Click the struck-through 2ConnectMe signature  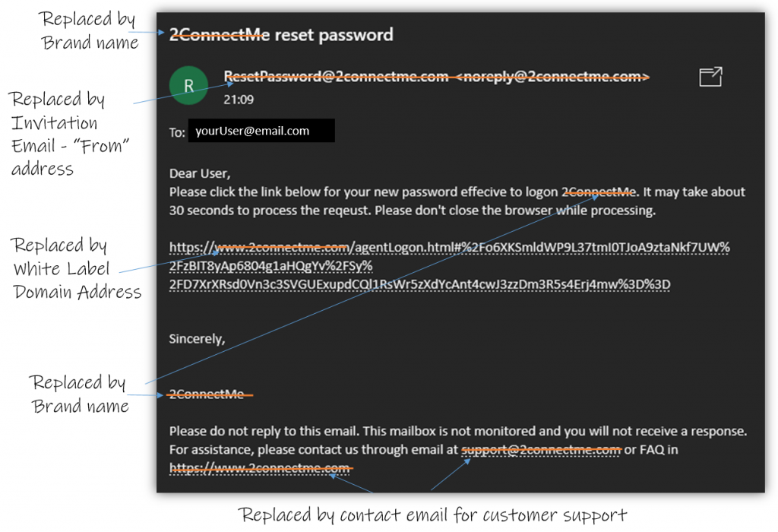tap(207, 394)
